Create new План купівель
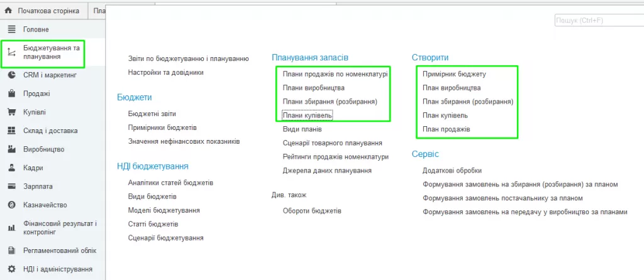 (x=445, y=116)
